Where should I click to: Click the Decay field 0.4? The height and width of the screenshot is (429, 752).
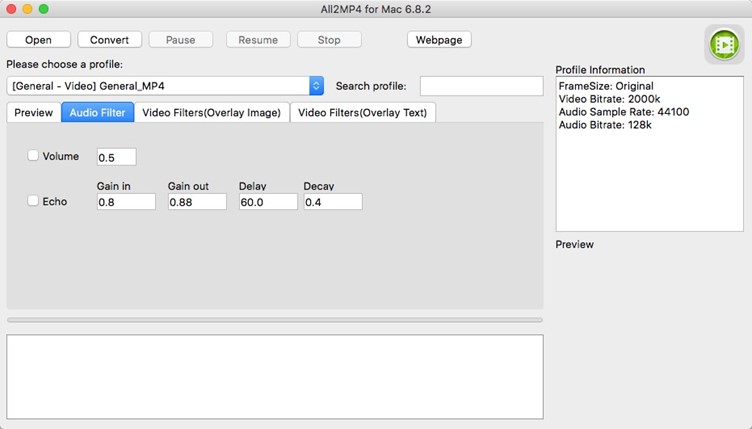point(333,202)
